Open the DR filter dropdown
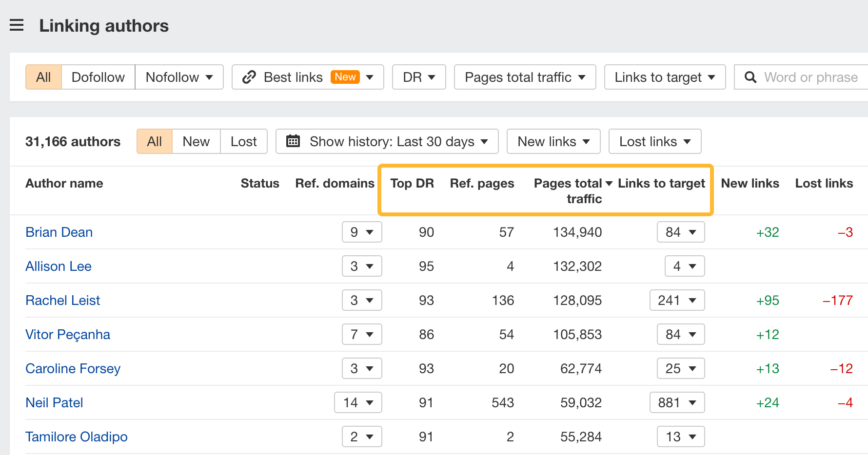Image resolution: width=868 pixels, height=455 pixels. click(x=418, y=77)
